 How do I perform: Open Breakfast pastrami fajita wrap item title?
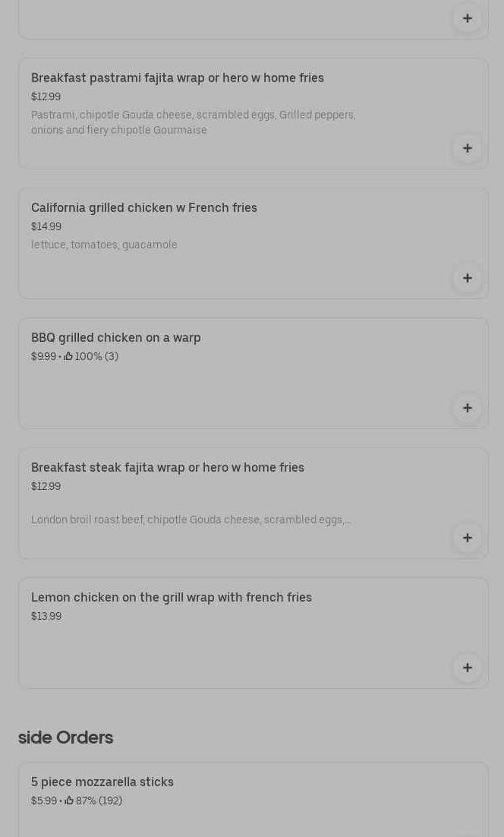pos(177,77)
